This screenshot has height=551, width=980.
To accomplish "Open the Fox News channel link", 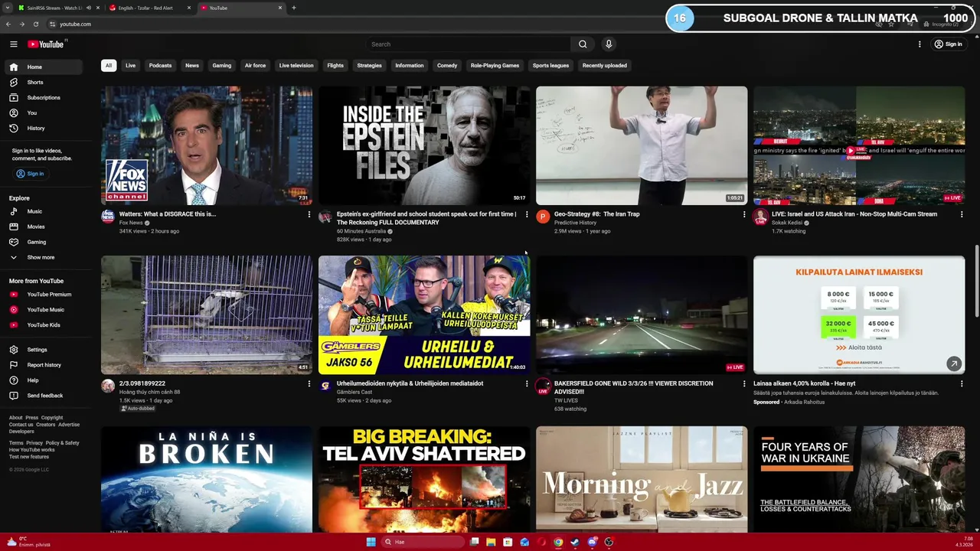I will (131, 223).
